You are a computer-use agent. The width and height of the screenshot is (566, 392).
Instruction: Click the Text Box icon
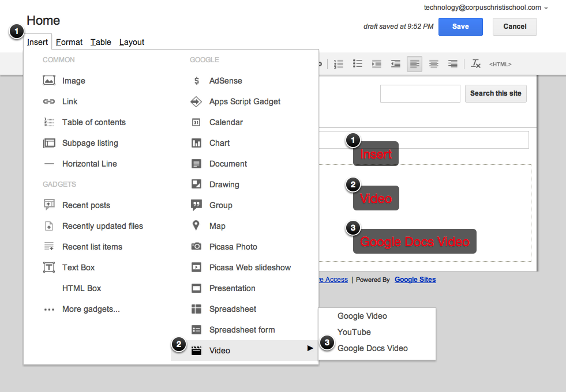tap(49, 267)
